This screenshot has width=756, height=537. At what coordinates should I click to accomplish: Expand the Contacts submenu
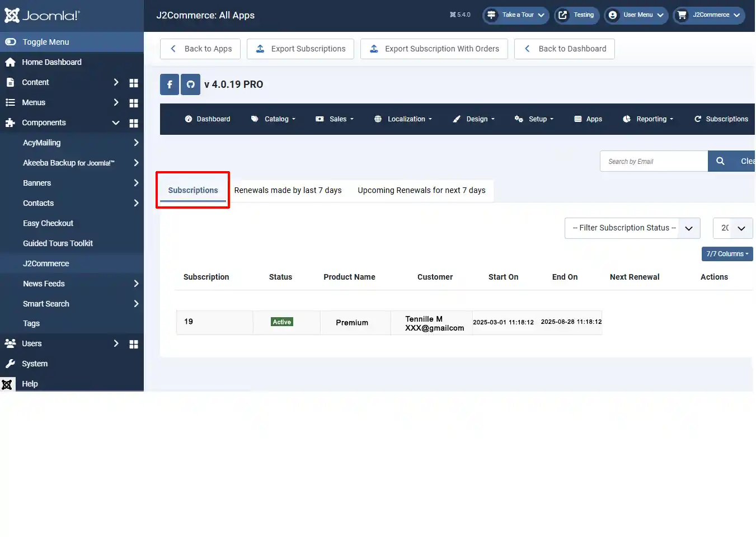pos(136,203)
